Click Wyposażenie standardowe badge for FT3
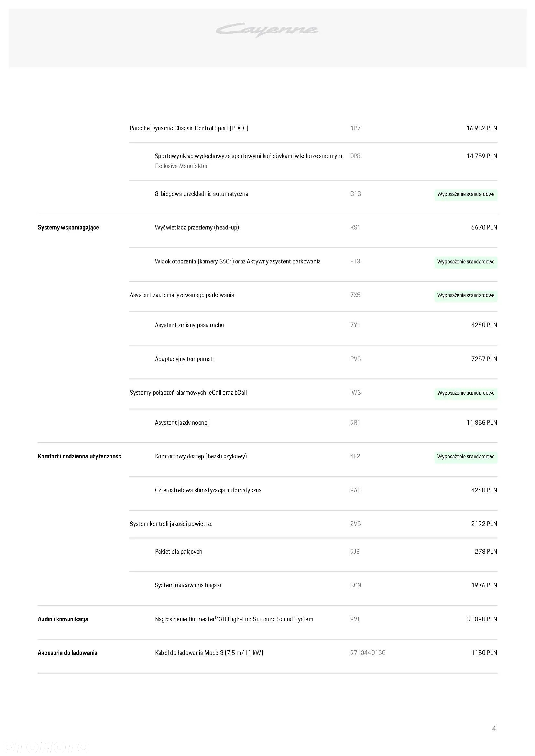 pos(466,262)
